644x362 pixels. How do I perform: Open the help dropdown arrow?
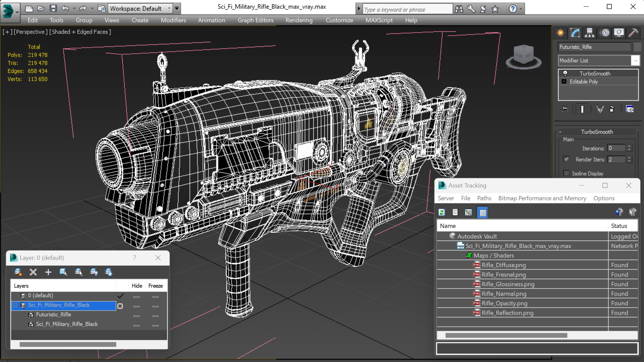click(521, 9)
